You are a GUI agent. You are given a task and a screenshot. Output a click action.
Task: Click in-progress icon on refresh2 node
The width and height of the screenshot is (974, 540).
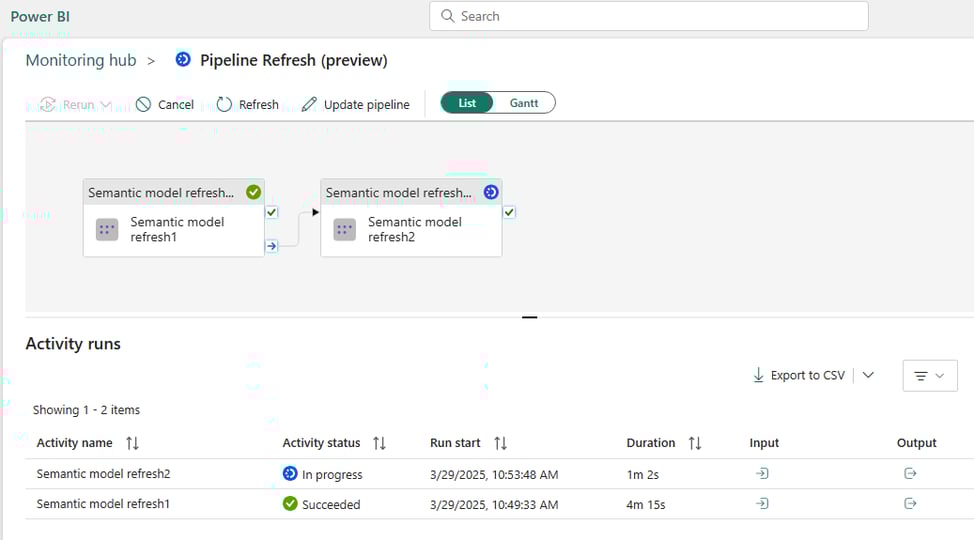click(491, 192)
